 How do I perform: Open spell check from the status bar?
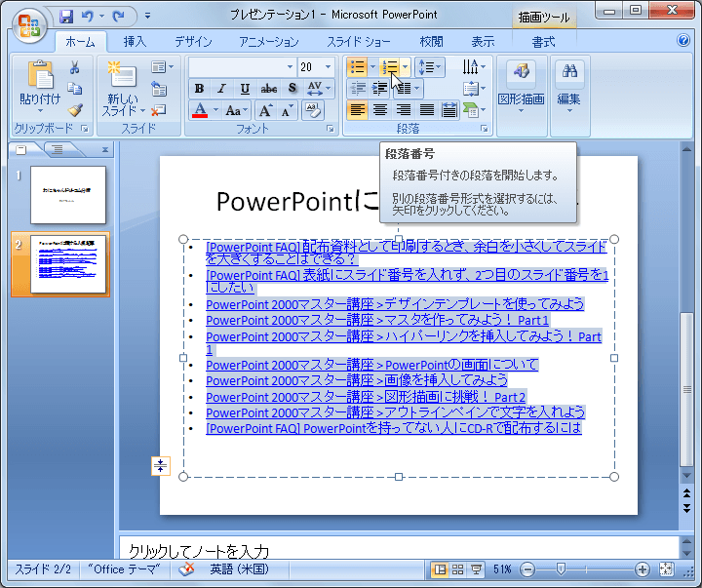point(186,569)
